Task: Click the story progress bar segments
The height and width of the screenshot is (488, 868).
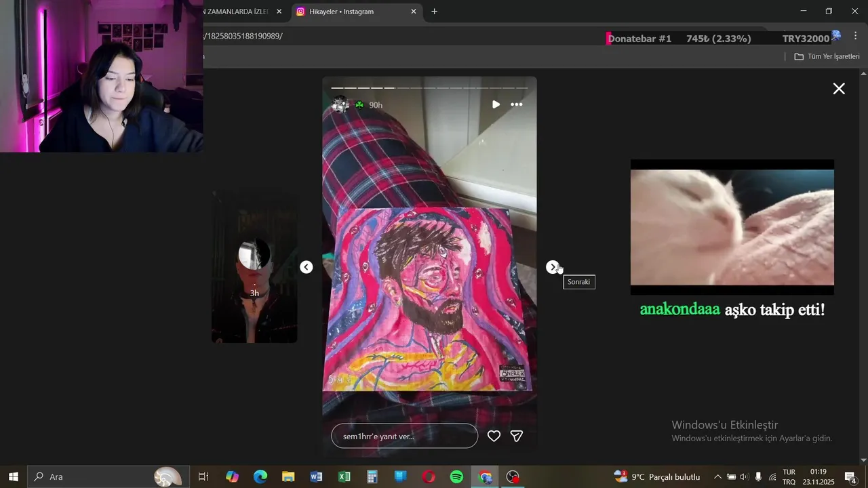Action: [x=429, y=87]
